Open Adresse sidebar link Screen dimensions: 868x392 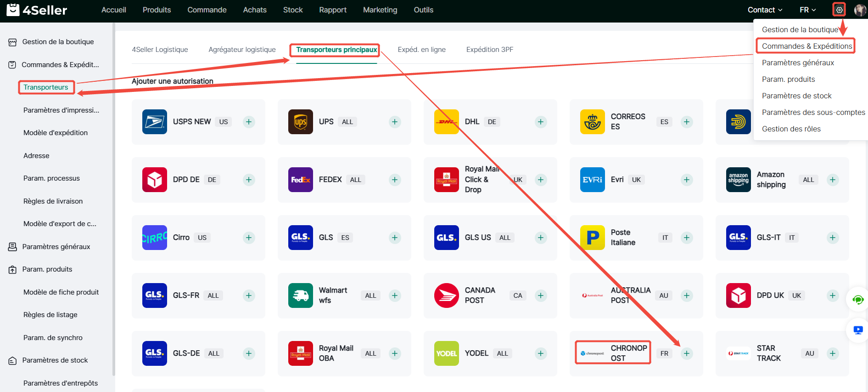point(36,156)
